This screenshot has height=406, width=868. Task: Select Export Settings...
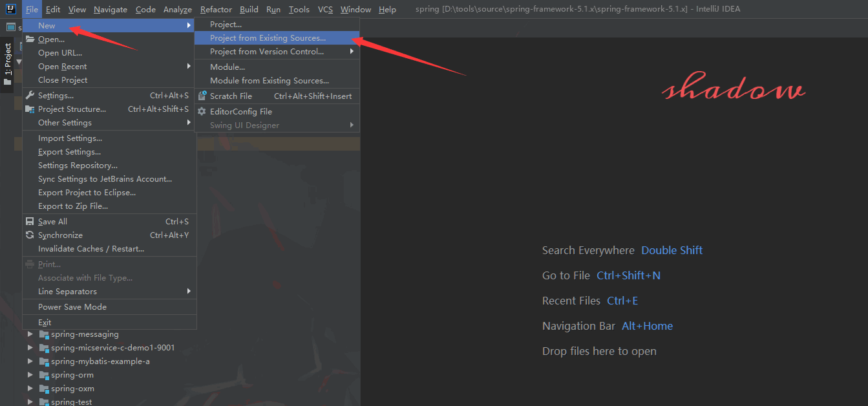(109, 152)
